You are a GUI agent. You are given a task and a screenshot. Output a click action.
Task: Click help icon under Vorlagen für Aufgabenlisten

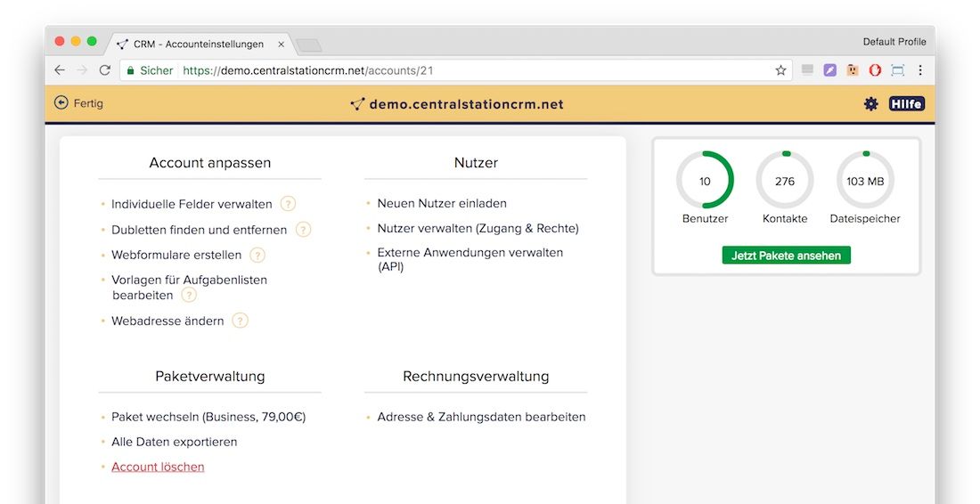189,296
